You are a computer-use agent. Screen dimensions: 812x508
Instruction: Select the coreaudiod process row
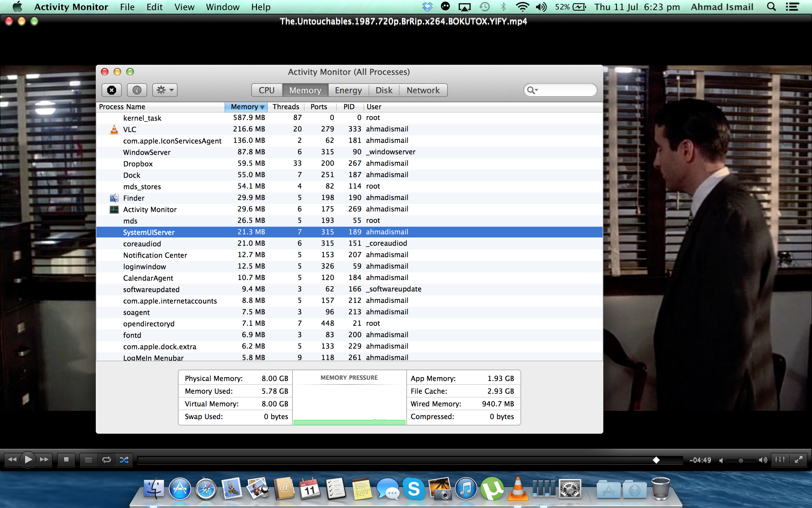[x=349, y=244]
